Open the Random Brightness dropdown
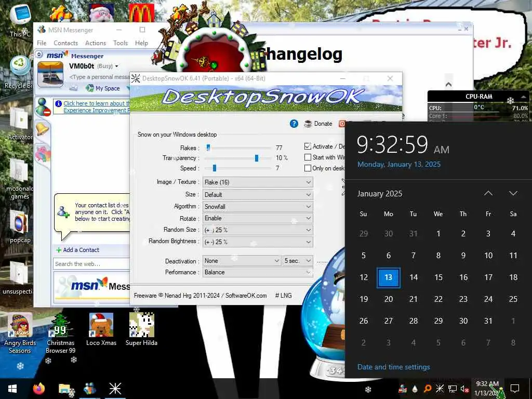532x399 pixels. pos(258,242)
